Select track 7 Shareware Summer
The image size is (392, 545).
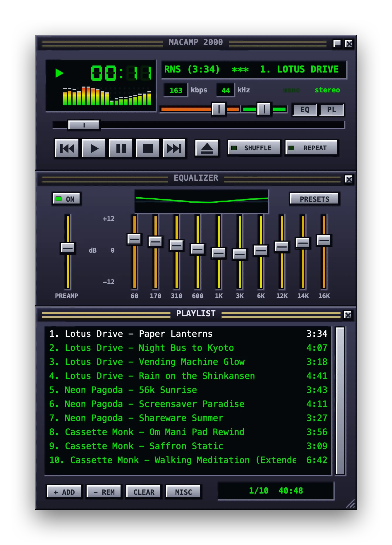[x=188, y=418]
